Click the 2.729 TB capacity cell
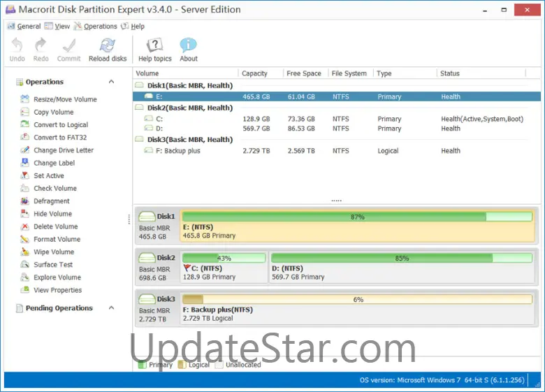 [x=256, y=150]
